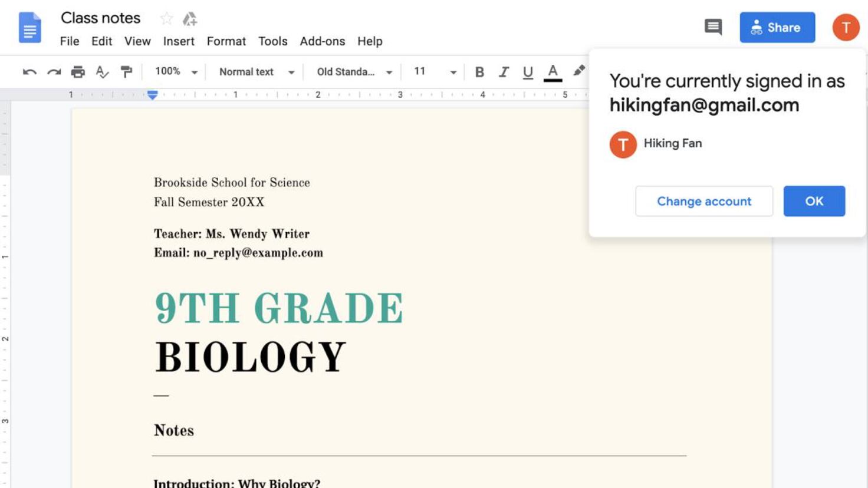Open the Tools menu

[x=272, y=41]
